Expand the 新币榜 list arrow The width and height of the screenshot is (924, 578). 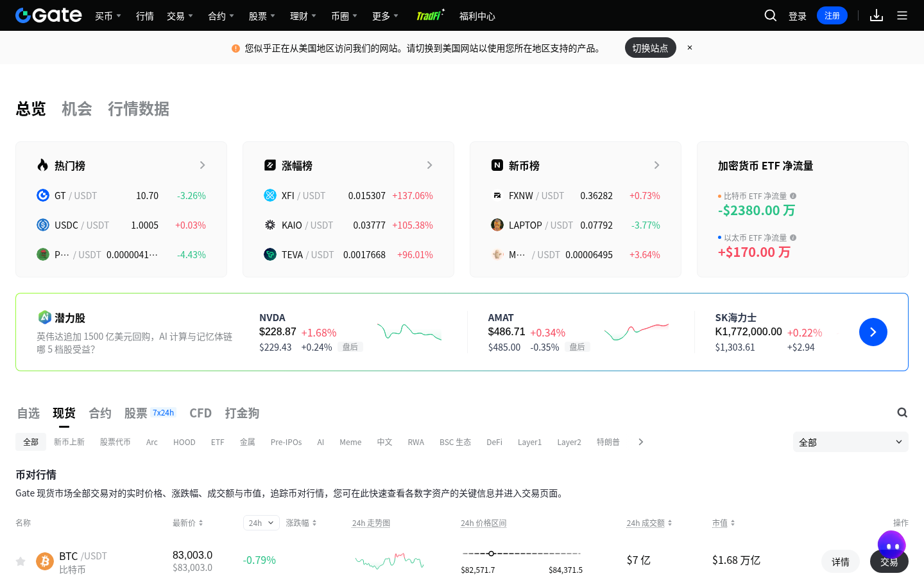coord(656,165)
